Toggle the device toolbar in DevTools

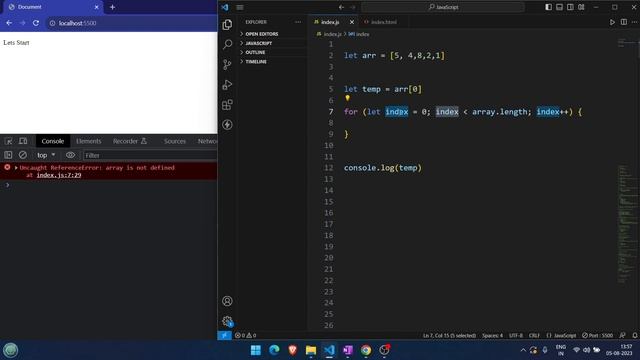pos(23,141)
